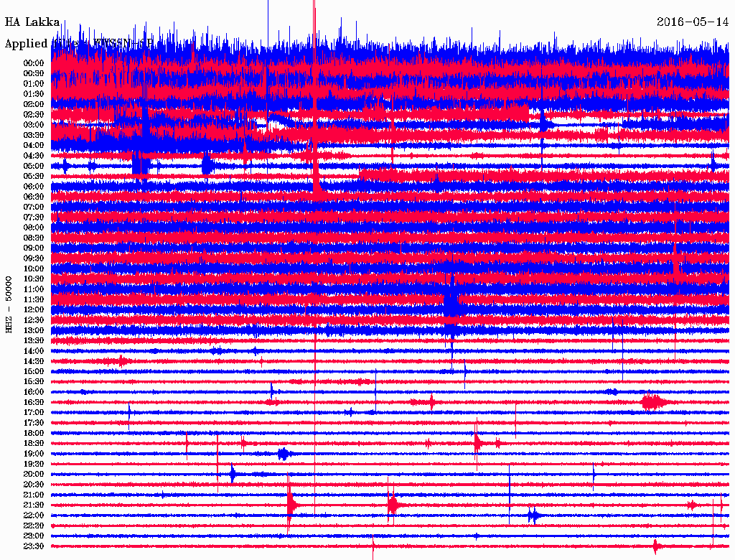This screenshot has height=560, width=735.
Task: Click the 23:30 time label
Action: (34, 546)
